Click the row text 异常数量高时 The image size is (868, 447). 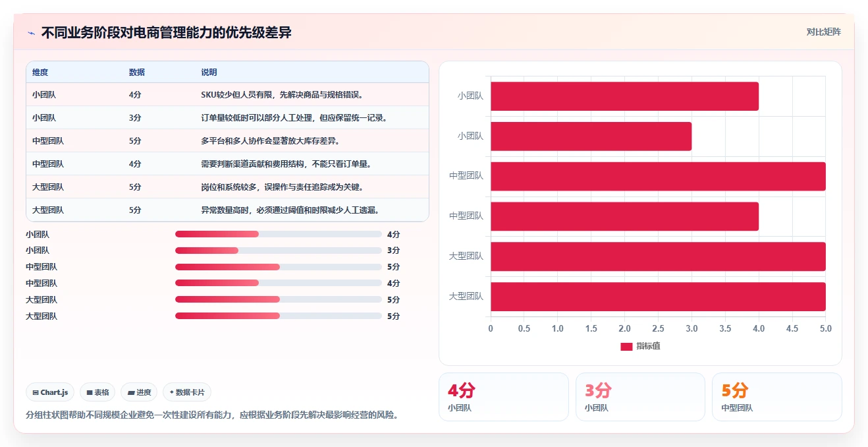tap(225, 210)
